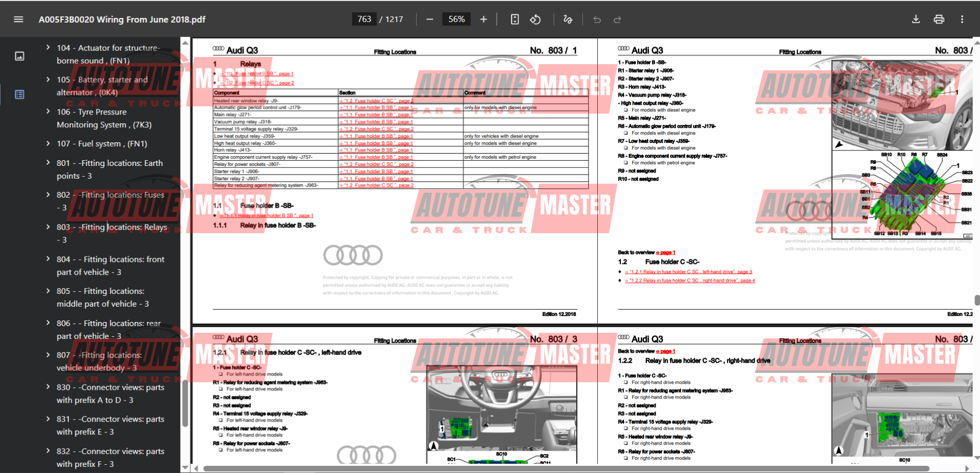Viewport: 980px width, 473px height.
Task: Rotate the document pages
Action: (x=535, y=19)
